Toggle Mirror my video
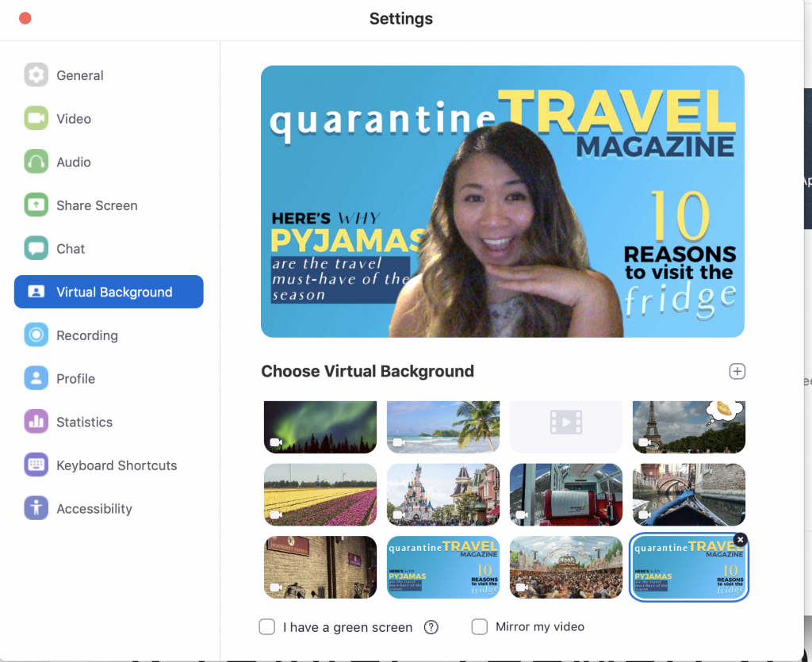The height and width of the screenshot is (662, 812). 480,626
